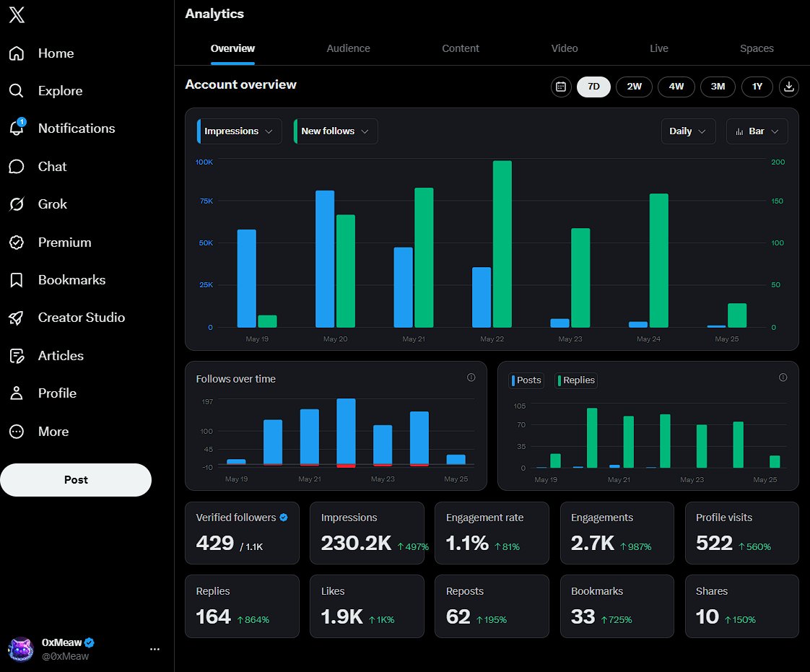This screenshot has width=810, height=672.
Task: Open the Grok icon
Action: click(17, 204)
